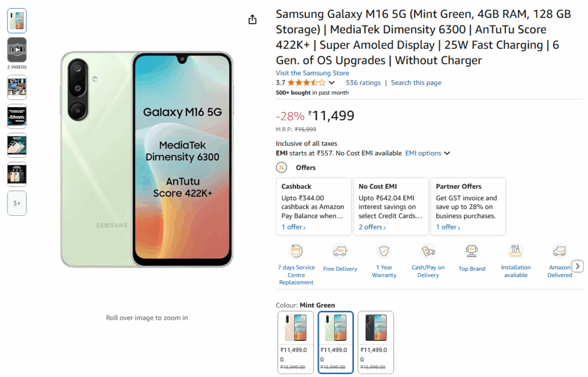Open the 536 ratings link
This screenshot has height=377, width=588.
pos(363,83)
